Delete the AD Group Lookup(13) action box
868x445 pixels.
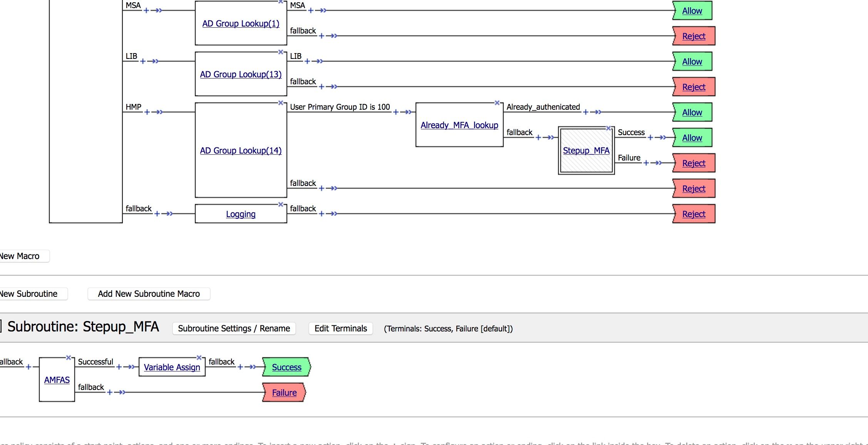pyautogui.click(x=280, y=52)
